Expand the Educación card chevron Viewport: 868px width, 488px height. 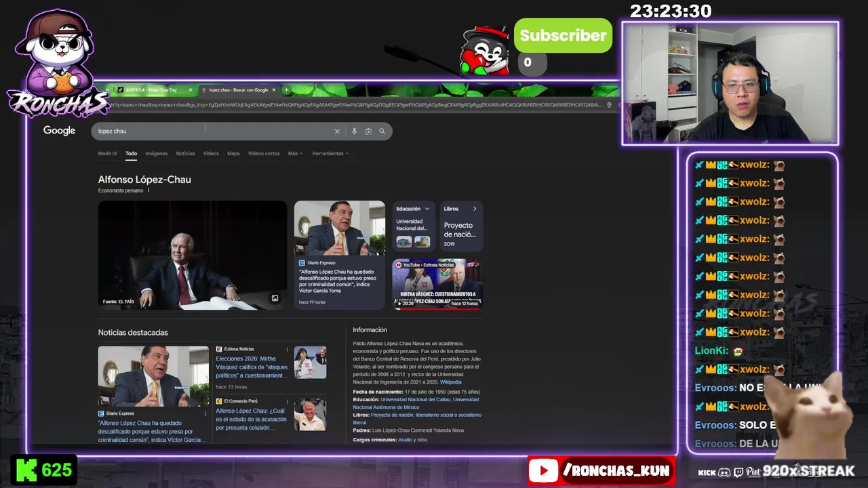427,209
